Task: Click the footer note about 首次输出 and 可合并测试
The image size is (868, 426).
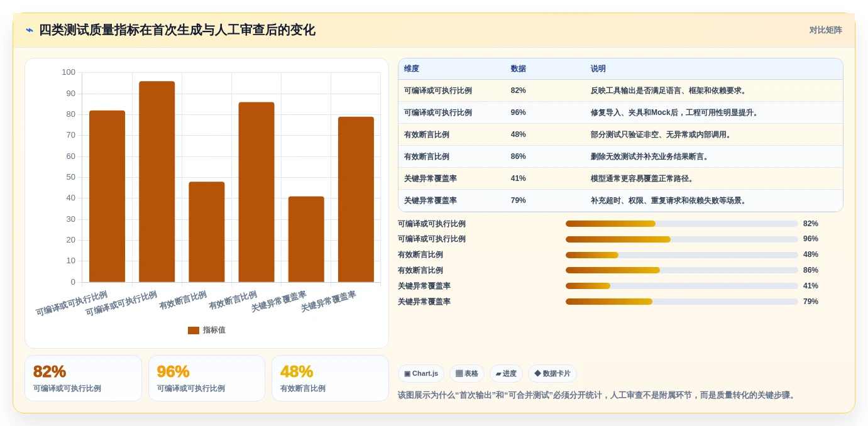Action: click(598, 395)
